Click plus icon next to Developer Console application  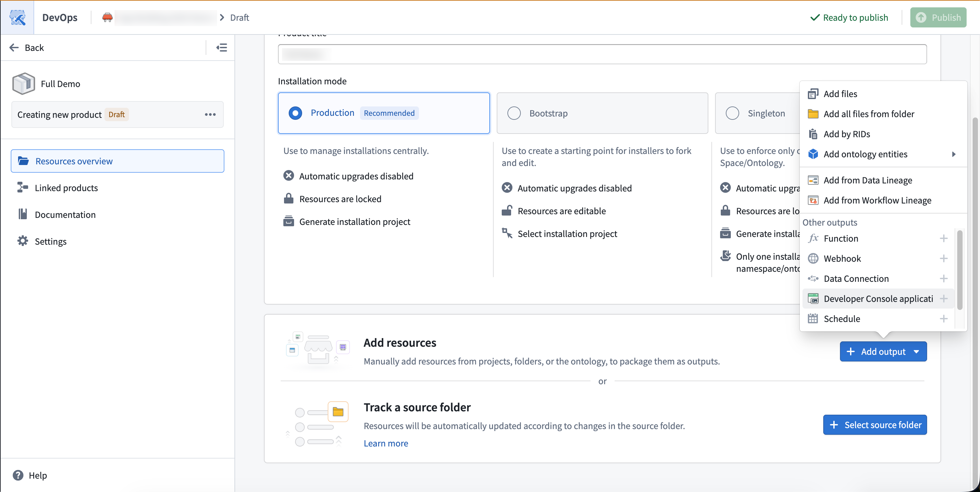point(943,299)
